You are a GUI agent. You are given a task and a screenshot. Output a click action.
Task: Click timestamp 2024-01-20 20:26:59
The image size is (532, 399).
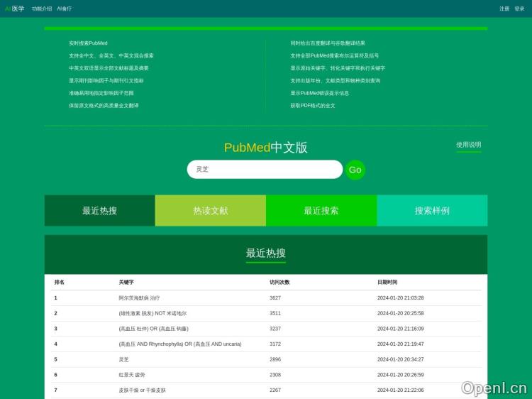[x=400, y=375]
